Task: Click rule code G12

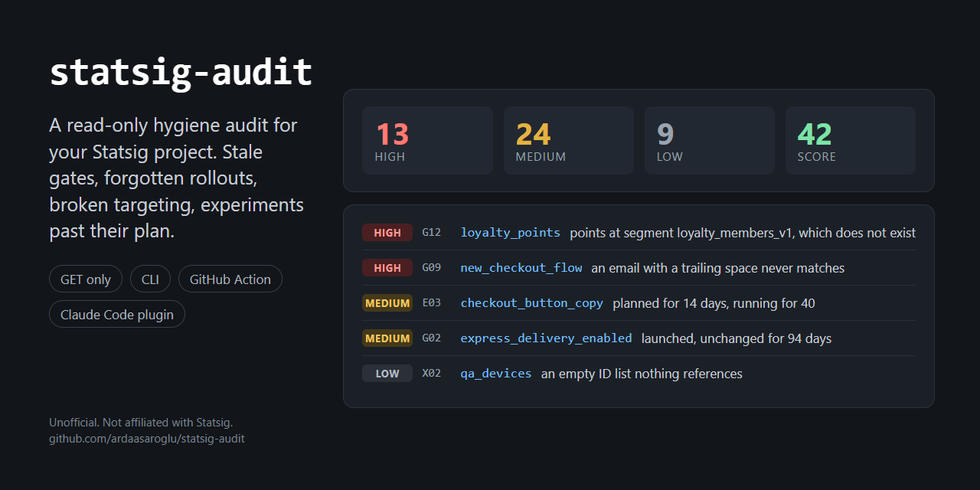Action: click(432, 233)
